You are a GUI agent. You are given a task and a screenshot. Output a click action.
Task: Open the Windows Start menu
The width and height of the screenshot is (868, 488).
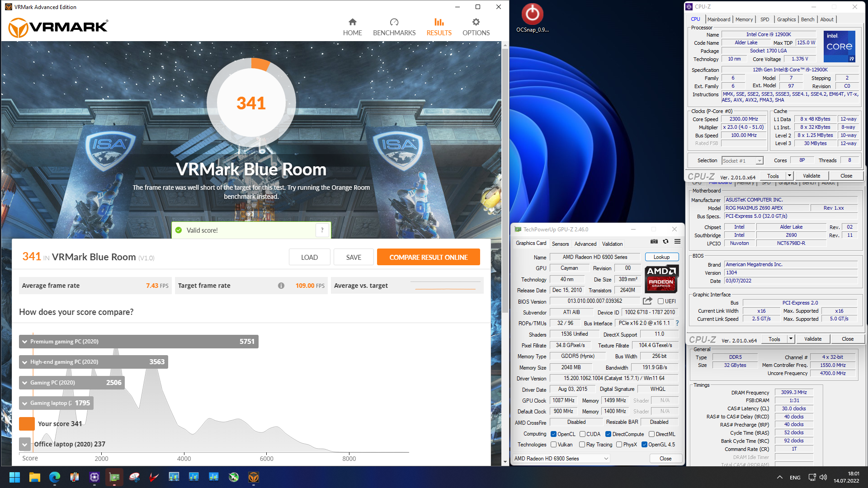(14, 477)
